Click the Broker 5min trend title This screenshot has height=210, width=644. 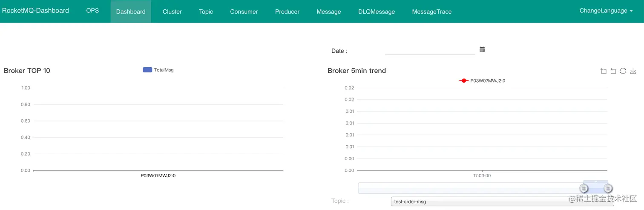356,71
